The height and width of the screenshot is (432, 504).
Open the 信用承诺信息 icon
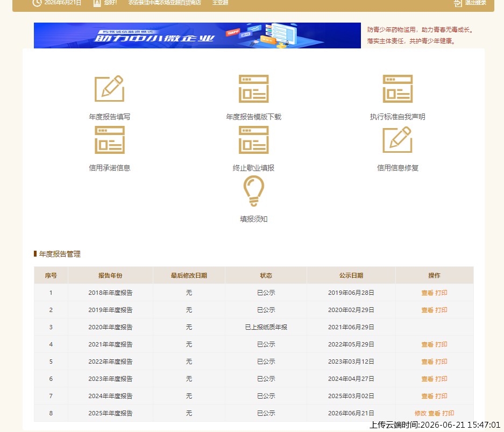pyautogui.click(x=110, y=139)
